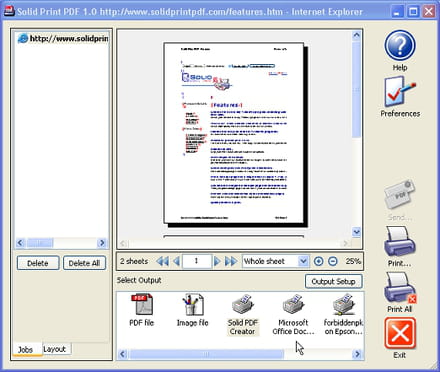Select Image file output icon
This screenshot has width=440, height=372.
point(193,304)
